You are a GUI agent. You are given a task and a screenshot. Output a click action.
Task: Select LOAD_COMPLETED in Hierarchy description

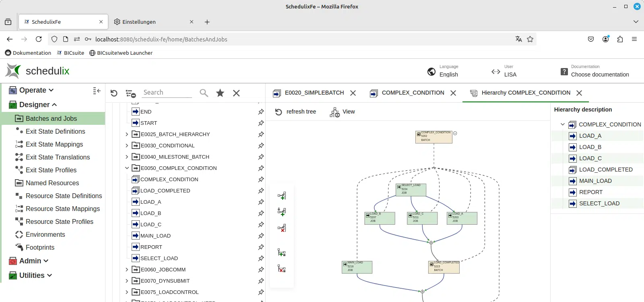point(605,170)
